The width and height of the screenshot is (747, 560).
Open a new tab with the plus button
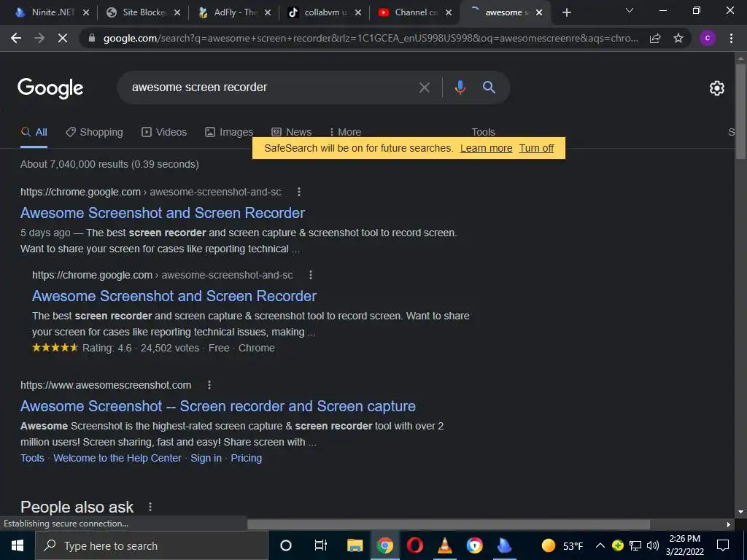(566, 12)
